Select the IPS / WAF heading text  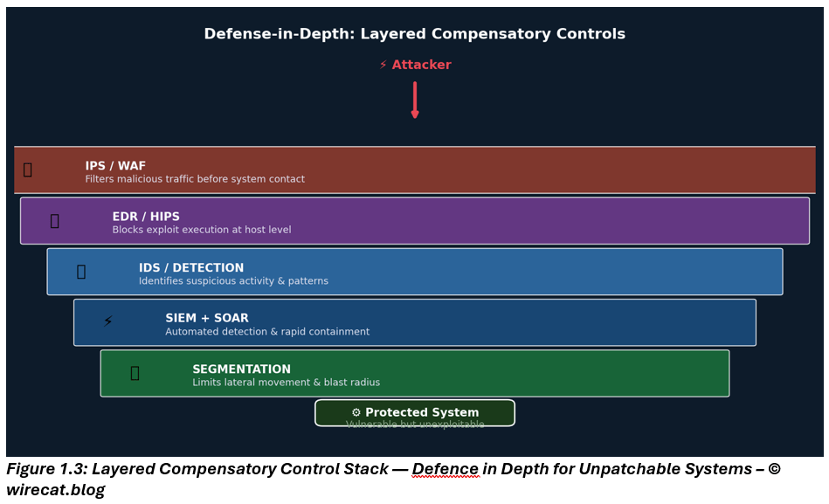[x=115, y=166]
